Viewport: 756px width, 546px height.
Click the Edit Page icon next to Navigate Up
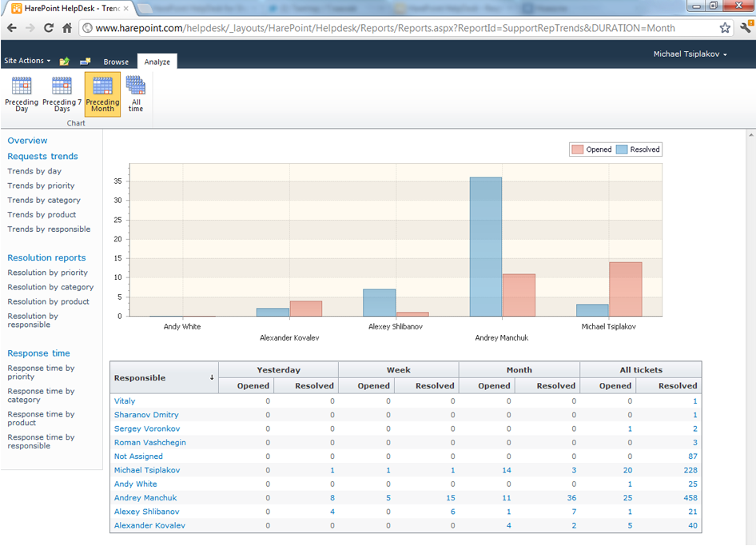pyautogui.click(x=85, y=62)
